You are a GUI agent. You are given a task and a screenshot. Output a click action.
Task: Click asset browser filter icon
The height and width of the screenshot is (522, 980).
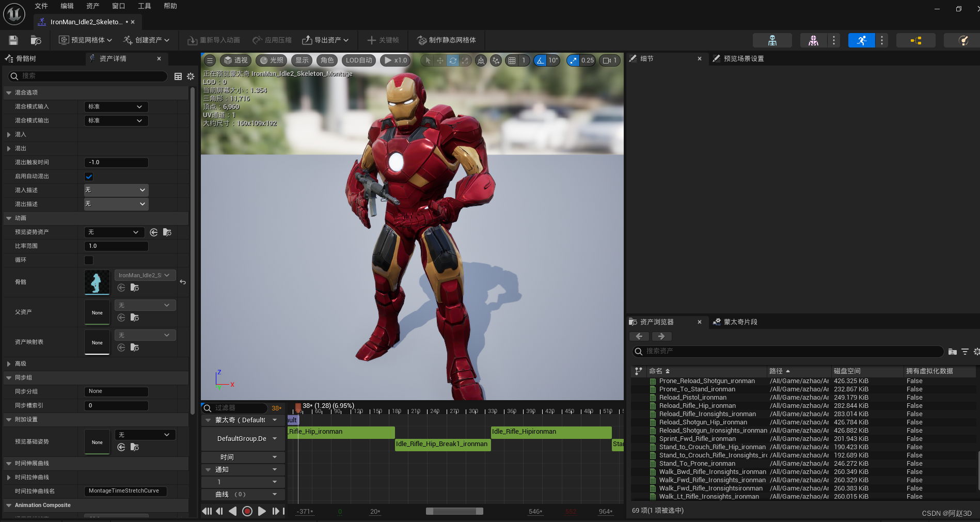point(965,352)
